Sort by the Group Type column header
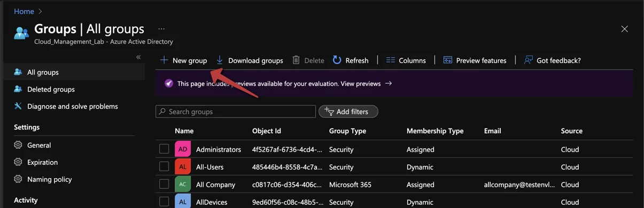The height and width of the screenshot is (208, 644). (x=347, y=131)
